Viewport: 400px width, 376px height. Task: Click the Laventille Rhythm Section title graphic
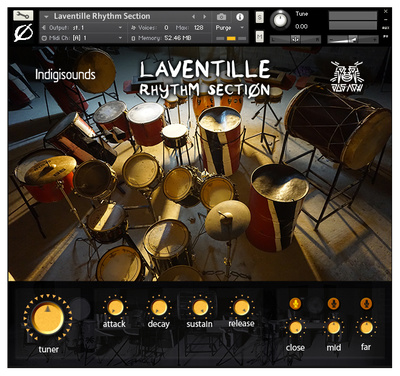[205, 79]
